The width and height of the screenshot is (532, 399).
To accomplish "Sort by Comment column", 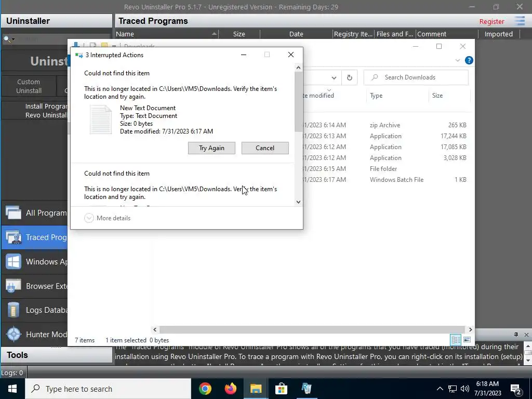I will point(446,34).
